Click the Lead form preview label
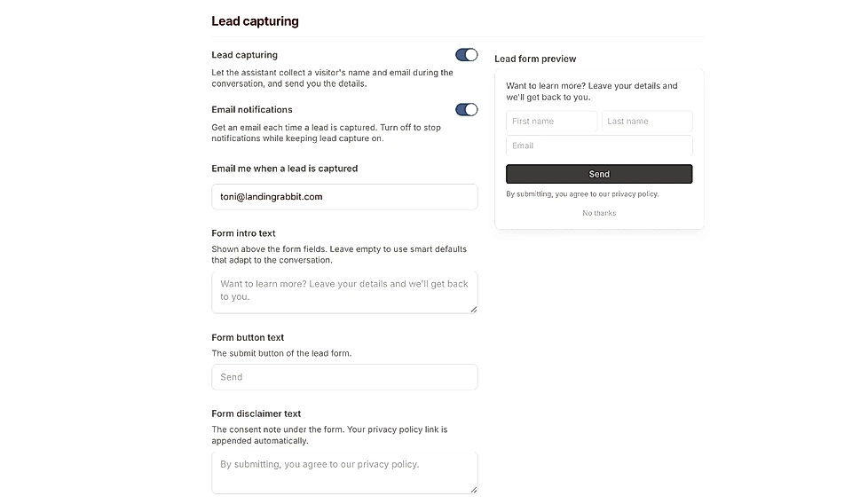The height and width of the screenshot is (504, 852). [x=535, y=59]
